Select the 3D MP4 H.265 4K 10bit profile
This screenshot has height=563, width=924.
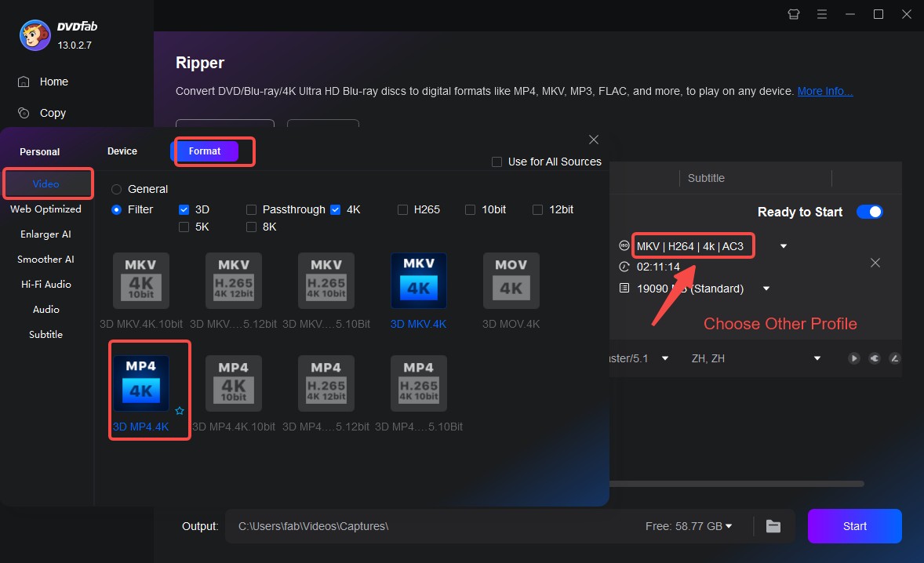[418, 383]
